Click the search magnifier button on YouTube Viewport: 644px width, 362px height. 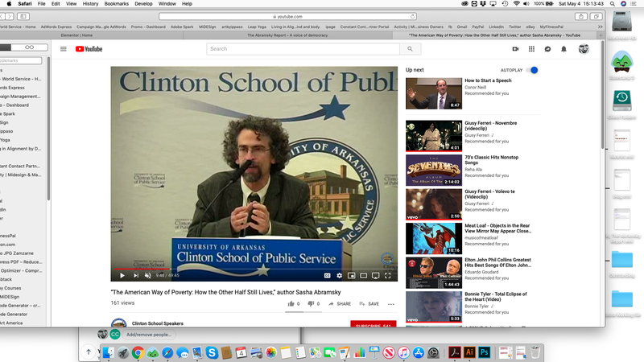[410, 49]
